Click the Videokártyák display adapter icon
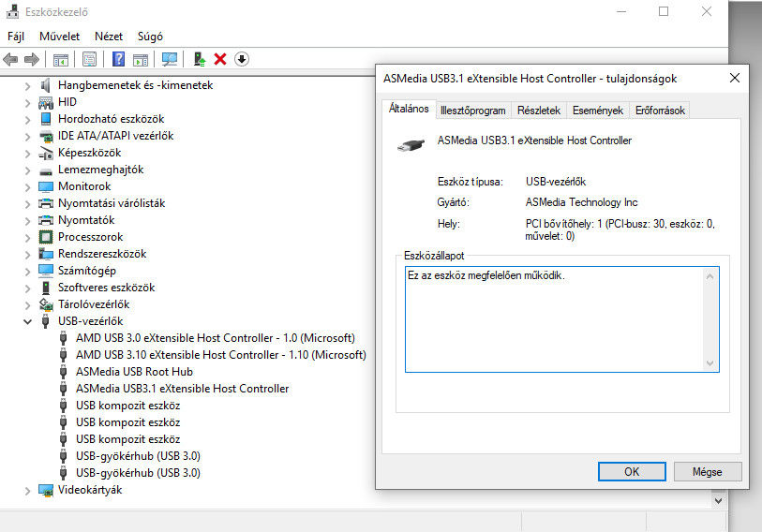This screenshot has width=762, height=532. pyautogui.click(x=46, y=490)
